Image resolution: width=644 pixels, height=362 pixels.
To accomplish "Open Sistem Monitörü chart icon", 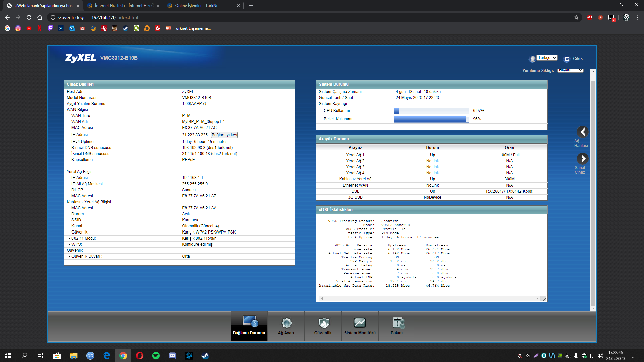I will (x=360, y=323).
